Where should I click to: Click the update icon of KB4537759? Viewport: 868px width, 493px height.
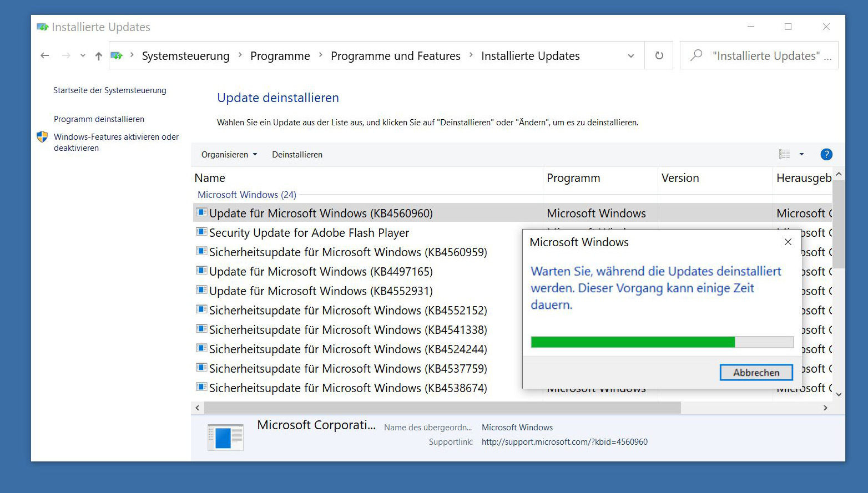click(201, 368)
